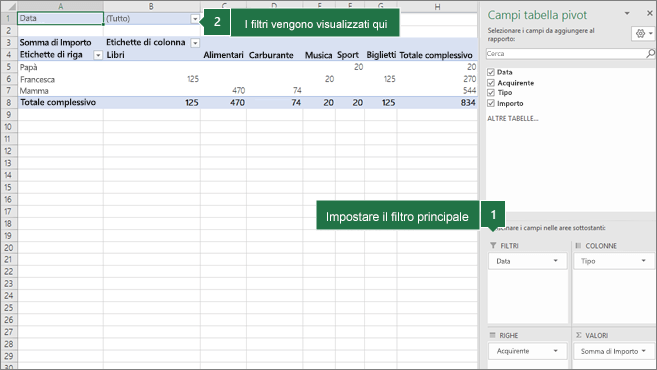Select Francesca's total value 270

(437, 79)
